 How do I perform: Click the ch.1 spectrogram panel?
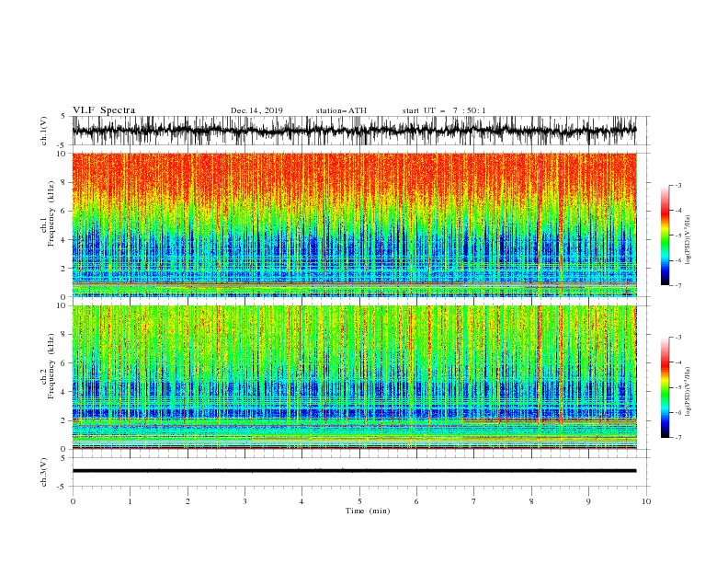click(354, 224)
